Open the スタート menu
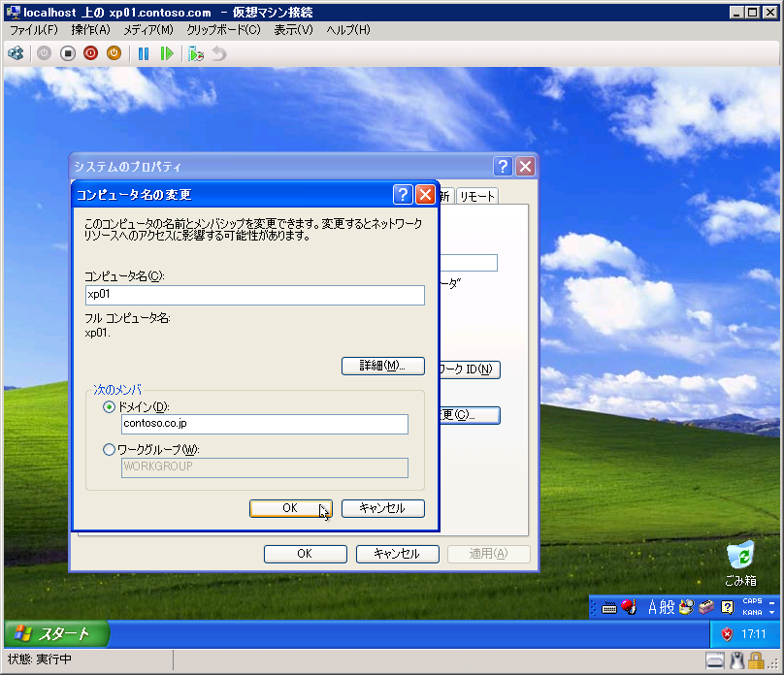The height and width of the screenshot is (675, 784). point(56,634)
